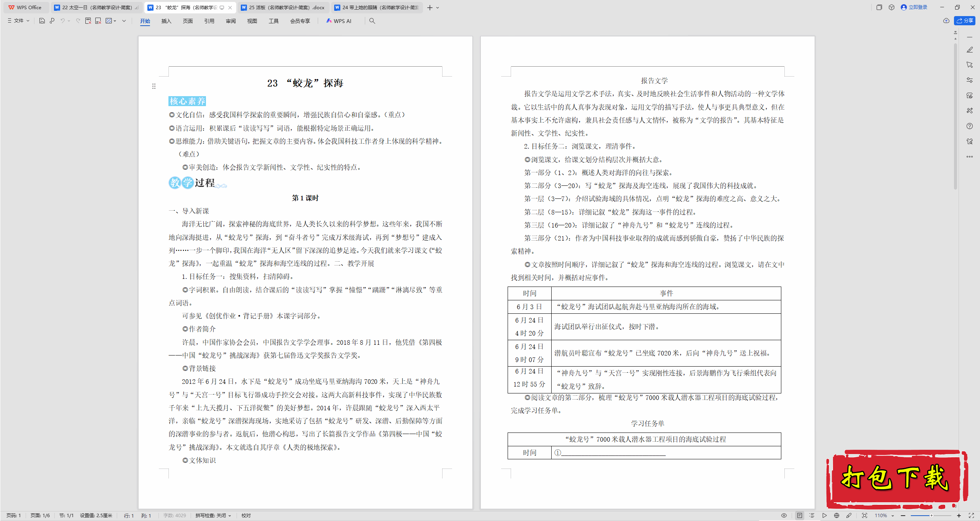Click the Save document icon

[42, 21]
